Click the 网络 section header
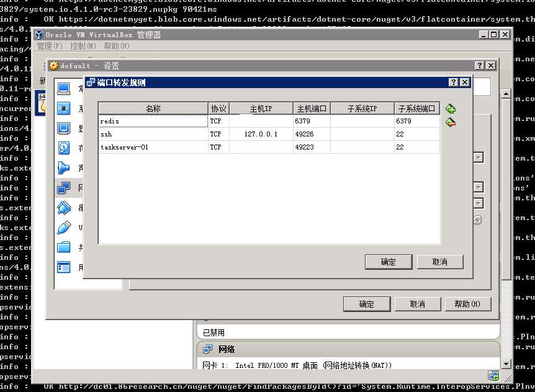The width and height of the screenshot is (535, 392). (348, 349)
